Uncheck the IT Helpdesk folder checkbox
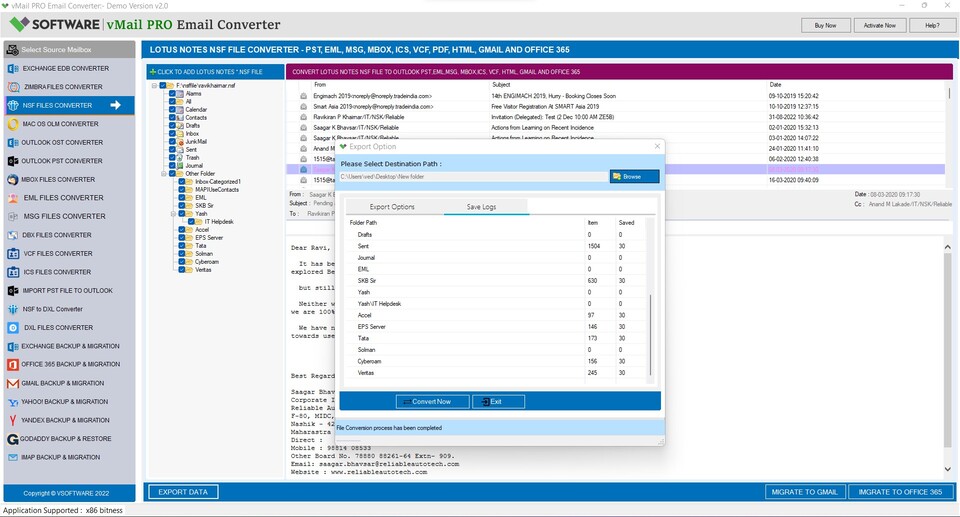This screenshot has height=517, width=960. point(192,222)
